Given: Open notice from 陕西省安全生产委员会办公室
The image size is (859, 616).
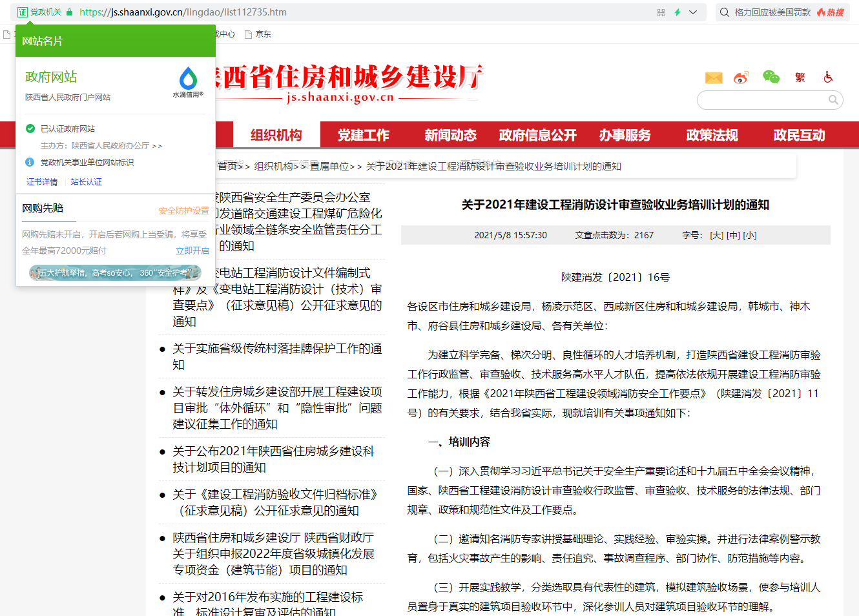Looking at the screenshot, I should 277,221.
